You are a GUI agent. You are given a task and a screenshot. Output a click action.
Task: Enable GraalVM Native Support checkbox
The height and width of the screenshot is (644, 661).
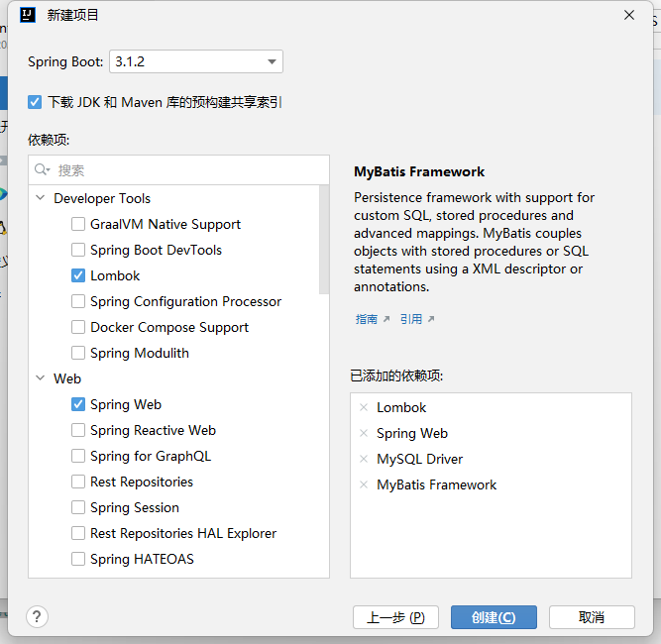click(78, 224)
